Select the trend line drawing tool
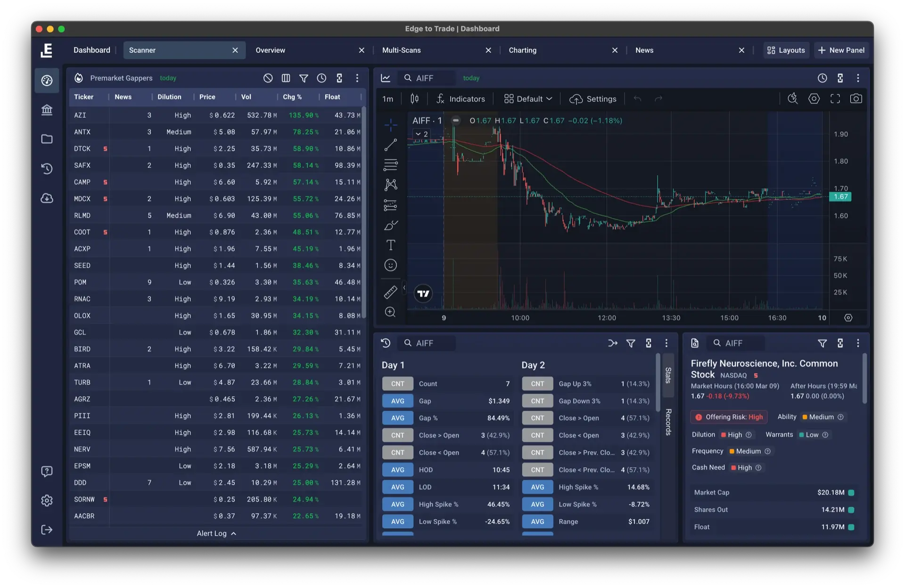This screenshot has width=905, height=588. coord(390,145)
